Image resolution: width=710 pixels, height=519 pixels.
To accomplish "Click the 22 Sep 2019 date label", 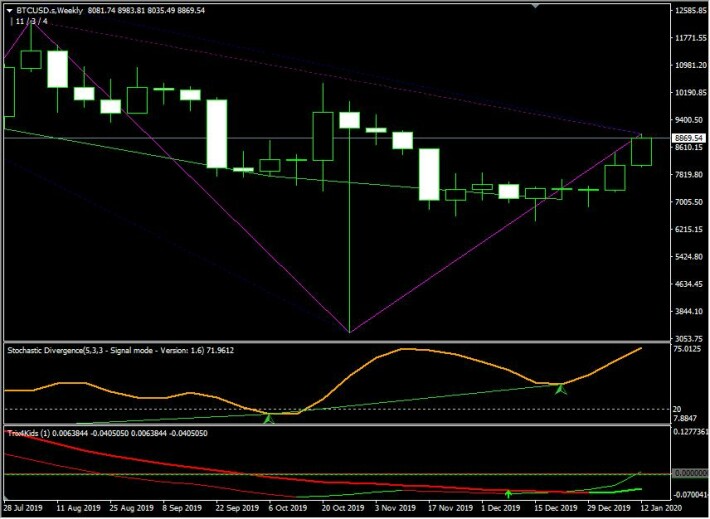I will pyautogui.click(x=237, y=508).
